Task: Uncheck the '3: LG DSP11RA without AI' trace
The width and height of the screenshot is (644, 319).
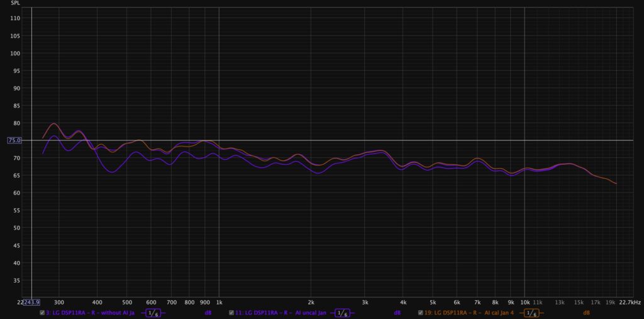Action: coord(42,313)
